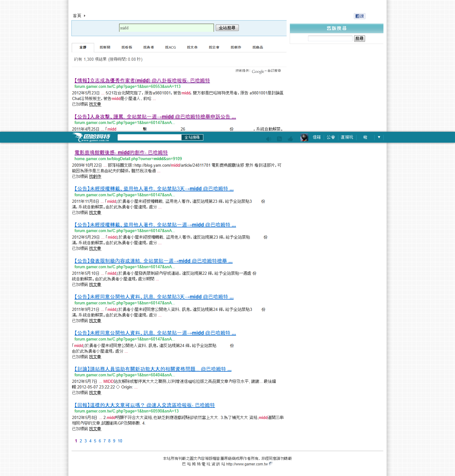This screenshot has width=455, height=476.
Task: Go to results page 5
Action: pyautogui.click(x=95, y=441)
